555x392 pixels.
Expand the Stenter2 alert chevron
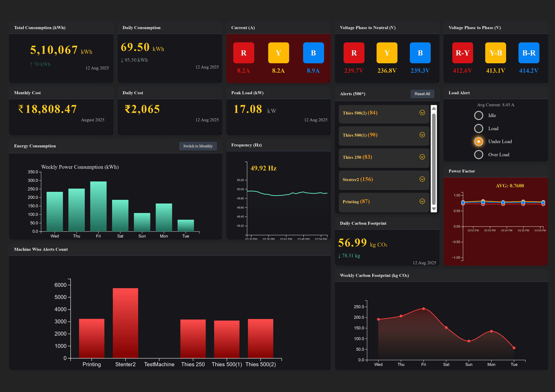point(422,179)
